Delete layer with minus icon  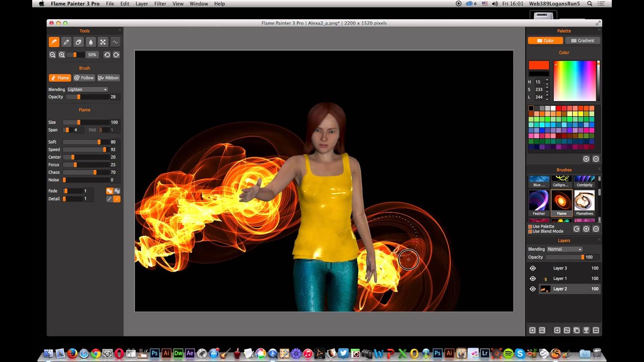596,330
